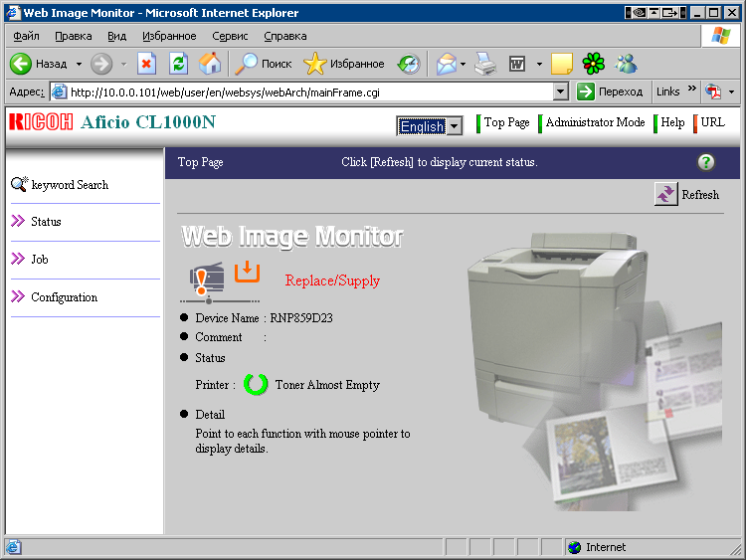Open the Файл menu
The image size is (746, 560).
point(26,36)
